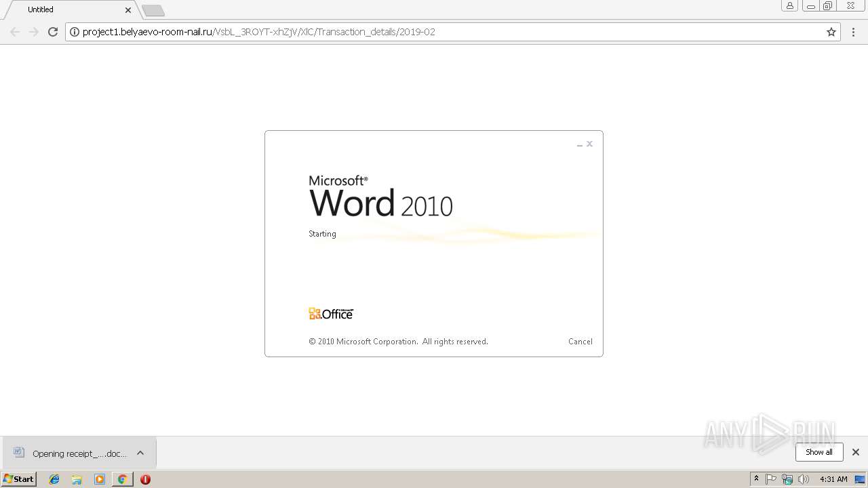The image size is (868, 488).
Task: Minimize the Word 2010 splash window
Action: point(580,144)
